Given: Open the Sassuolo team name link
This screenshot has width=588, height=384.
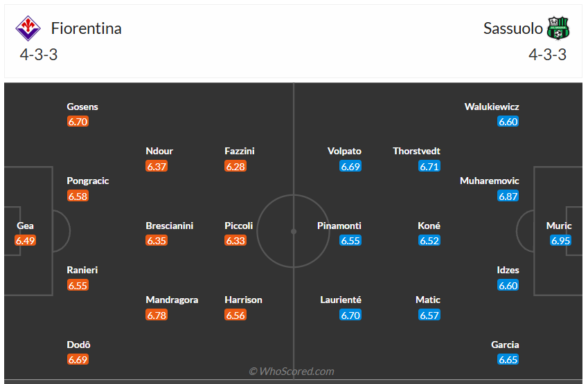Looking at the screenshot, I should click(513, 28).
